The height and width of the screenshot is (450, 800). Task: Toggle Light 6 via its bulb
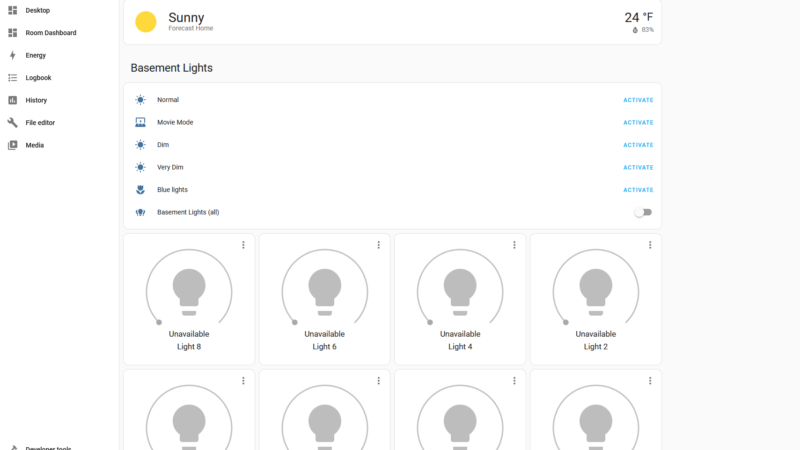[x=324, y=289]
